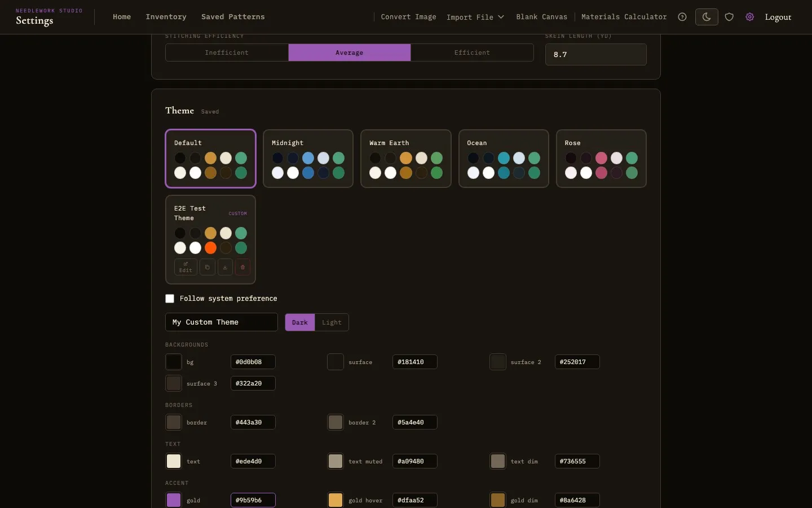Toggle dark mode with the moon icon
The height and width of the screenshot is (508, 812).
[707, 17]
